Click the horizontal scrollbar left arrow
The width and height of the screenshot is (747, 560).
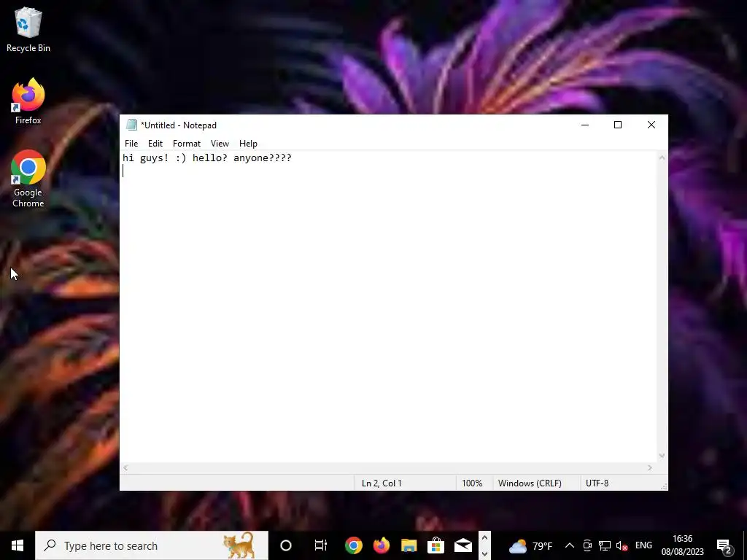(125, 468)
